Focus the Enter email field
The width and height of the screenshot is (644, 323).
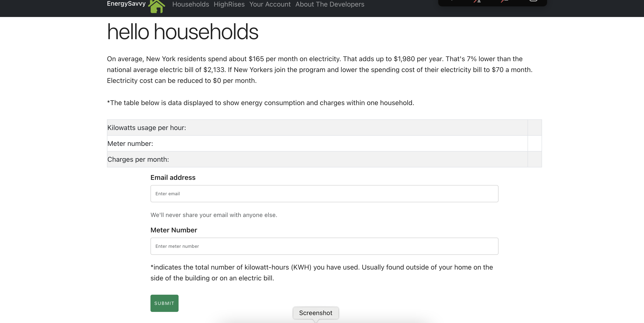[324, 194]
